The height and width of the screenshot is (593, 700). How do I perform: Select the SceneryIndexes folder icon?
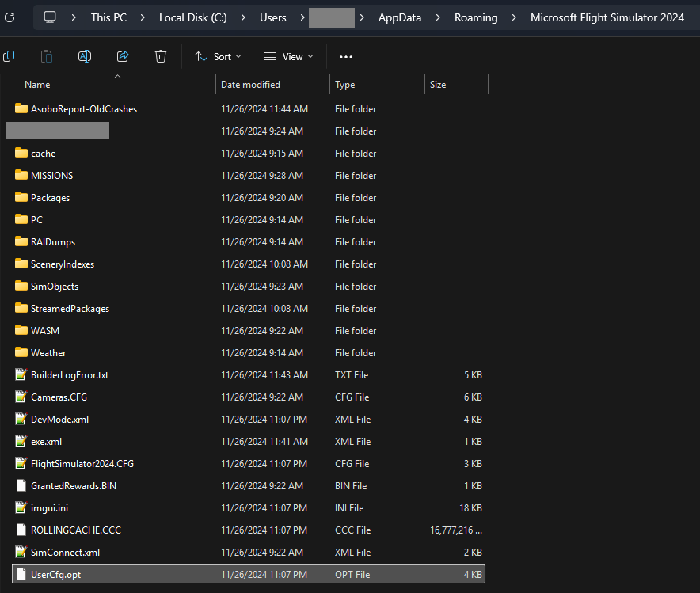pyautogui.click(x=21, y=264)
